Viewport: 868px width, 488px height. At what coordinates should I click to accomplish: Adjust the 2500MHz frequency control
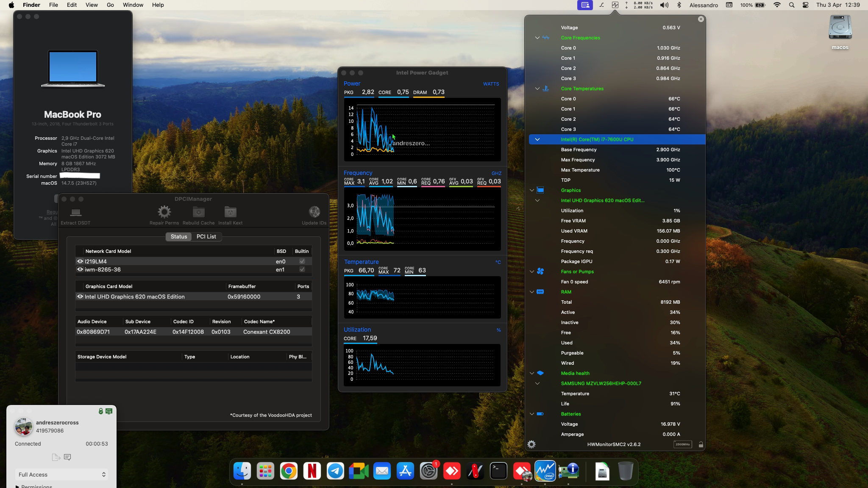pyautogui.click(x=683, y=444)
